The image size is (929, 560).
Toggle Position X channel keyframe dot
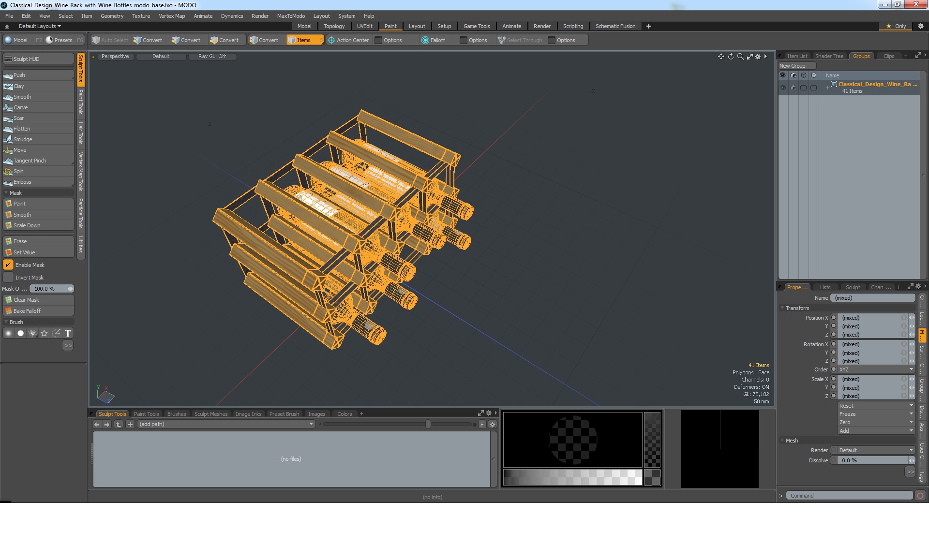point(834,318)
